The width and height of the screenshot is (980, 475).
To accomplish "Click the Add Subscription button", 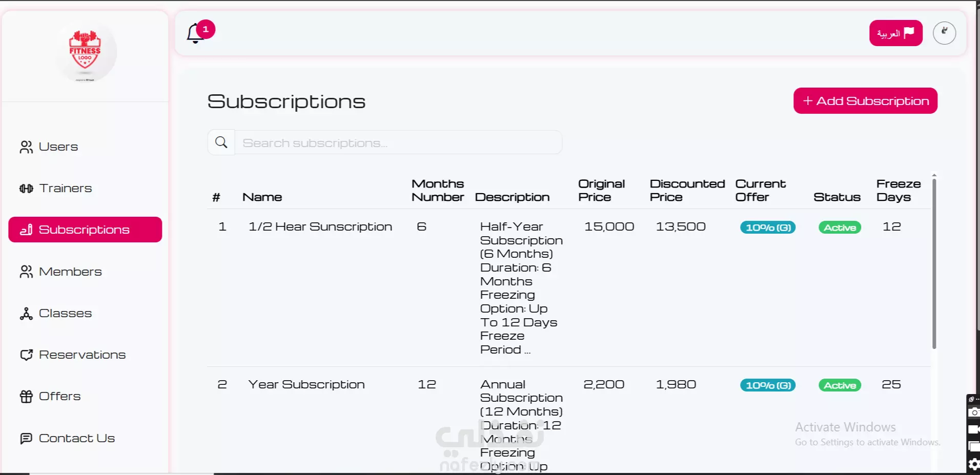I will 865,101.
